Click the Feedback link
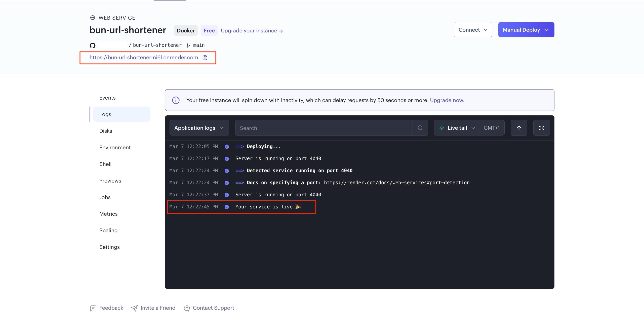 [x=111, y=308]
